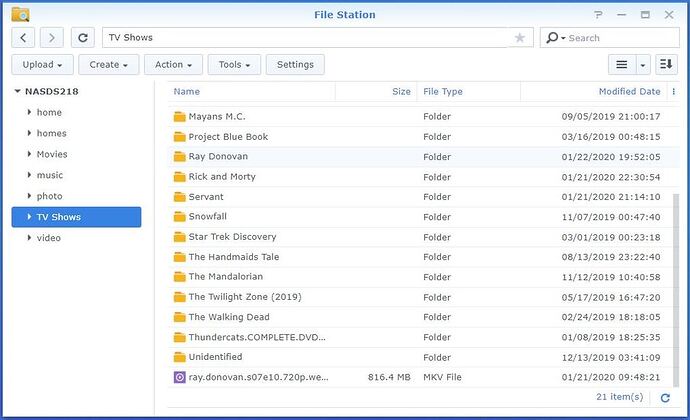
Task: Open the File Station help question mark
Action: click(598, 15)
